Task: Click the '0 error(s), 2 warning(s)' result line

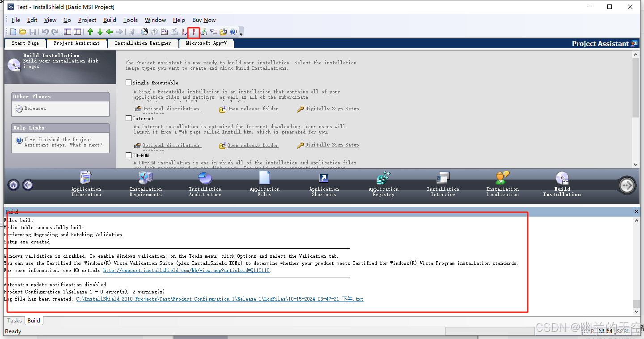Action: click(84, 292)
